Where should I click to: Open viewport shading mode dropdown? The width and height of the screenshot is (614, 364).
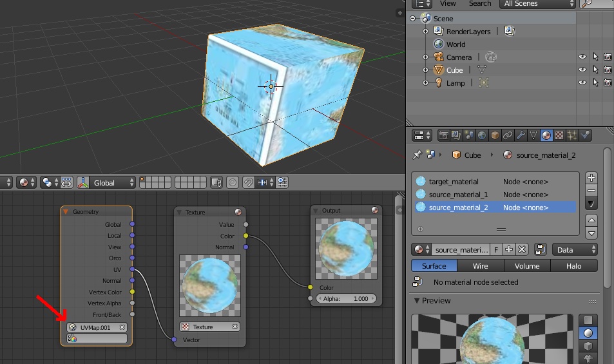27,182
